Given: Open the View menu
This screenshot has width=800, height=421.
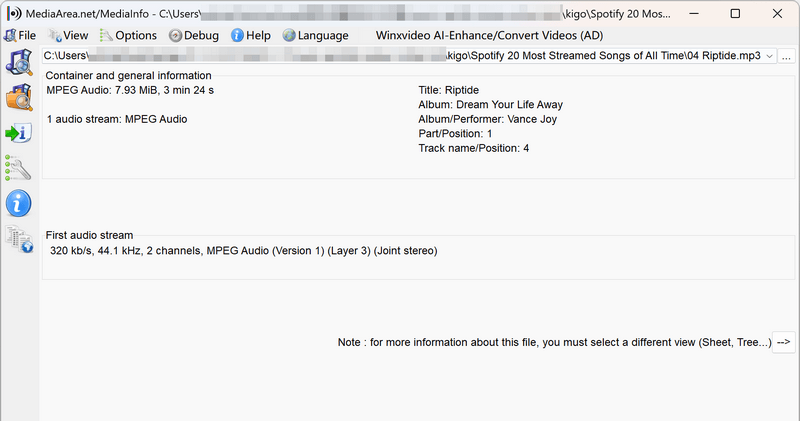Looking at the screenshot, I should point(68,35).
